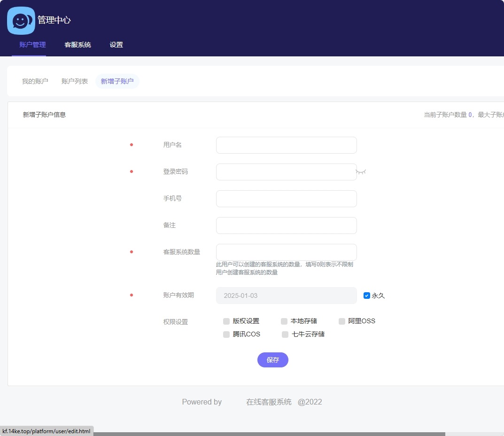Toggle password visibility eye icon
This screenshot has height=436, width=504.
click(x=361, y=172)
